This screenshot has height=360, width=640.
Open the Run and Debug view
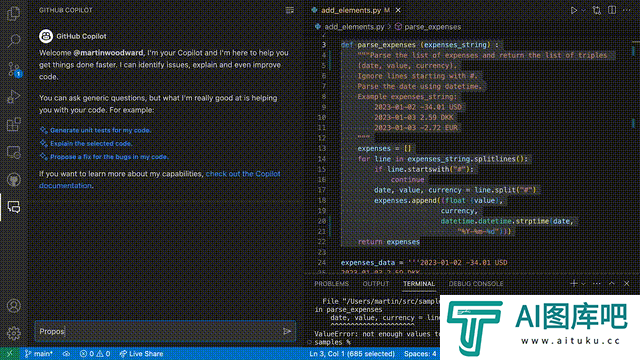tap(14, 96)
